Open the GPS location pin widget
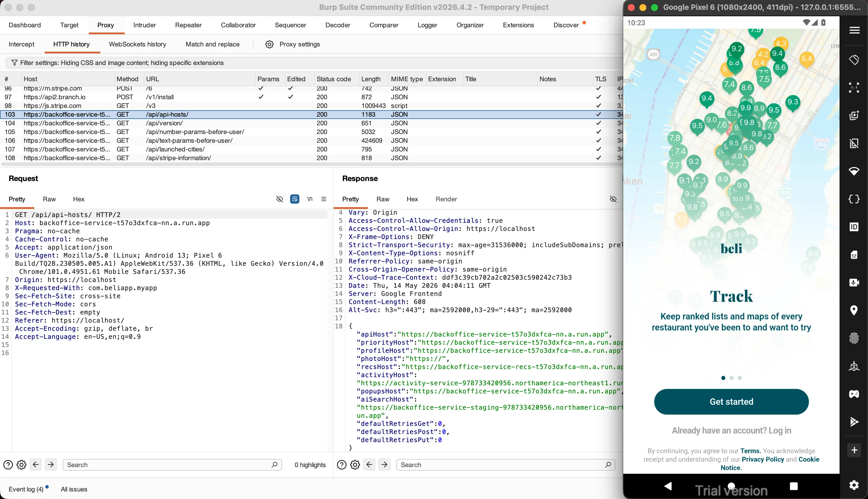This screenshot has height=499, width=868. point(854,310)
